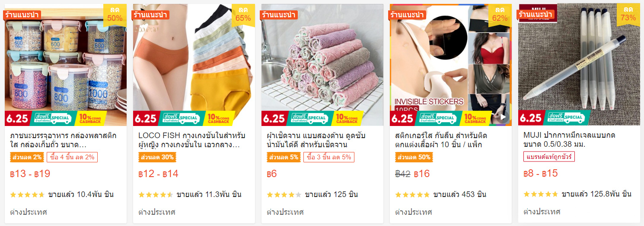Open the MUJI gel pen product image
The image size is (644, 226).
579,65
